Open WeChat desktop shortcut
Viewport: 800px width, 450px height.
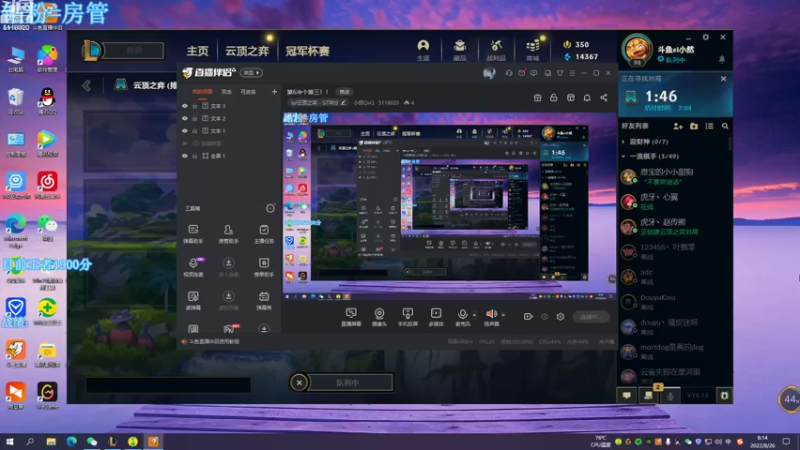(x=47, y=228)
